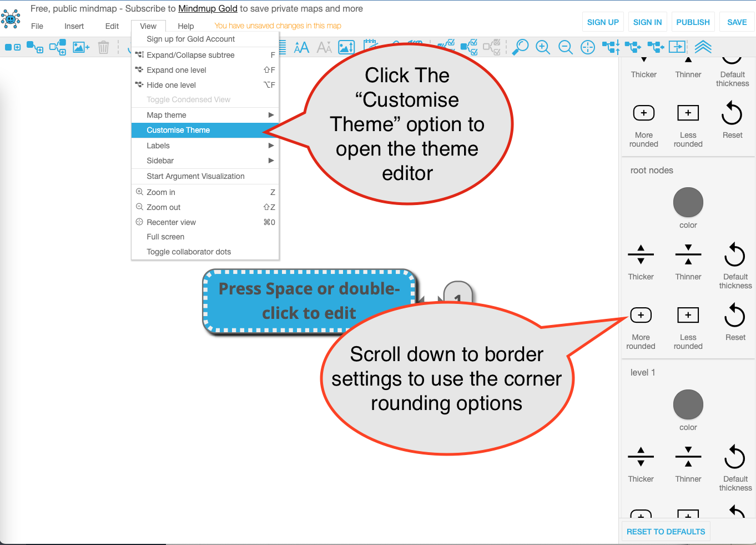Pick the level 1 color swatch

tap(688, 404)
